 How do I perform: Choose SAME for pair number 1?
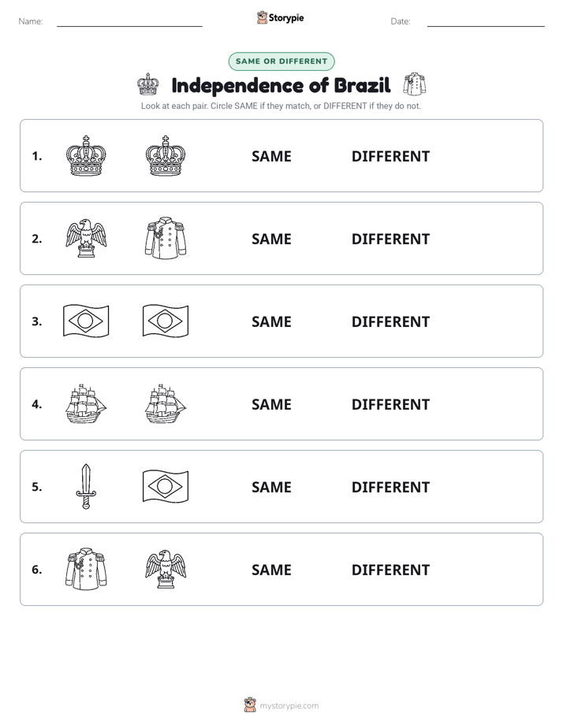271,157
